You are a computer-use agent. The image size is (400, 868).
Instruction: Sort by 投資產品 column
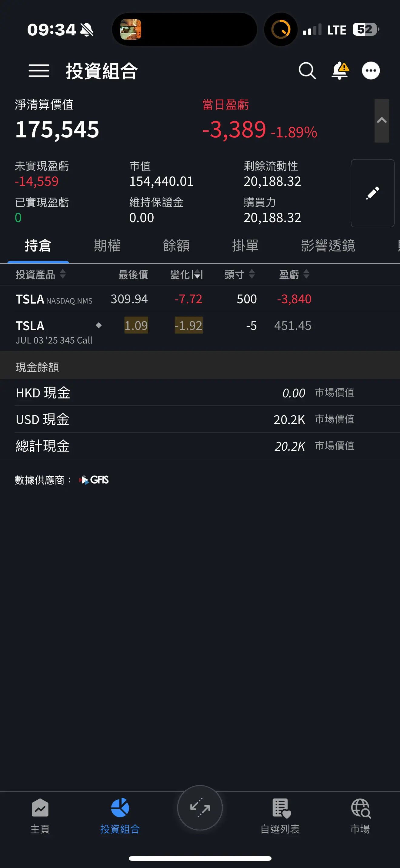pos(41,274)
